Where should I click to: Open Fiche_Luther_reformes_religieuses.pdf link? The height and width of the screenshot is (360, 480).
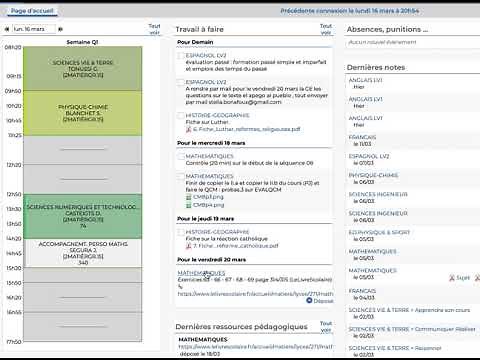tap(247, 129)
